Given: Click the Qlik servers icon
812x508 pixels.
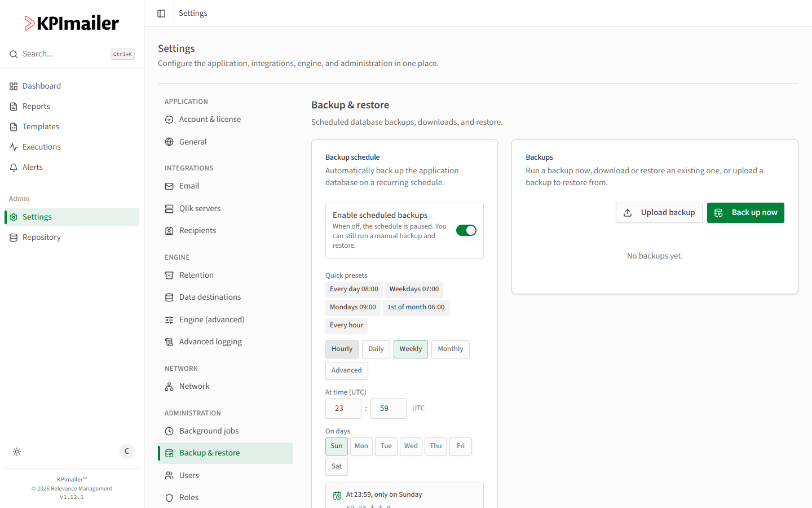Looking at the screenshot, I should tap(169, 209).
